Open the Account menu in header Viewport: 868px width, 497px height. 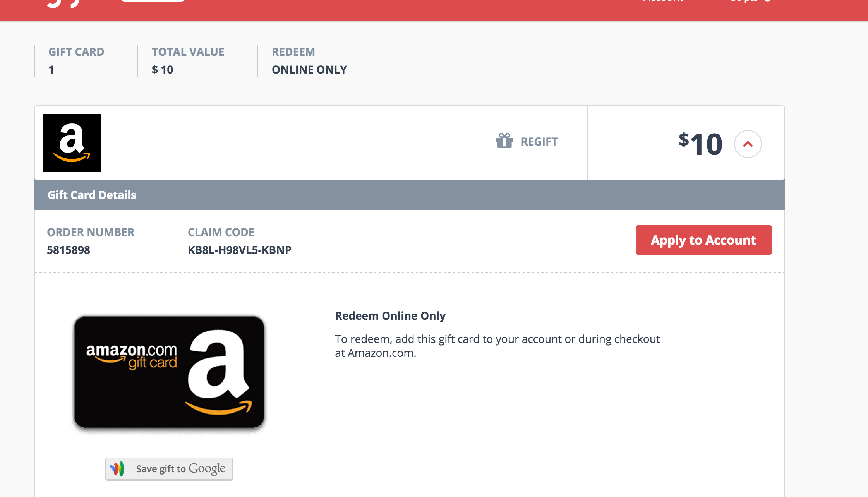click(x=663, y=1)
